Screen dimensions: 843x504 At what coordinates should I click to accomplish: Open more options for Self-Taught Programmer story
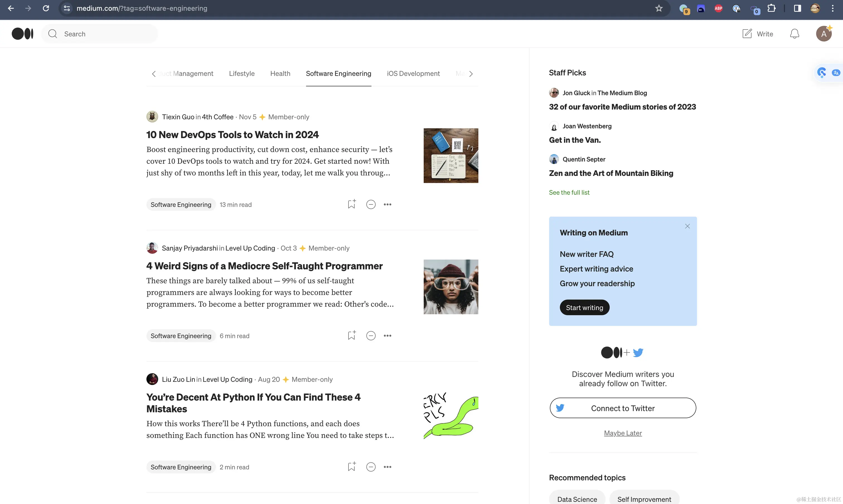tap(387, 335)
